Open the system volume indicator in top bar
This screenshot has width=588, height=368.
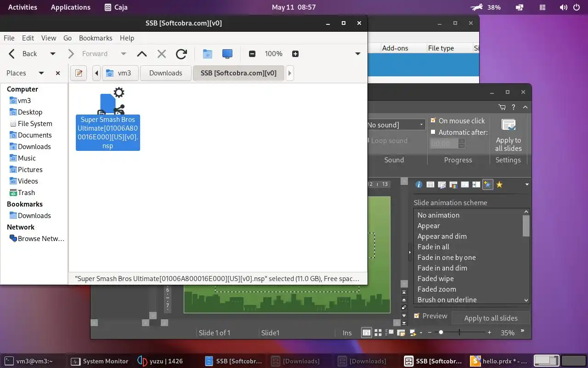564,7
